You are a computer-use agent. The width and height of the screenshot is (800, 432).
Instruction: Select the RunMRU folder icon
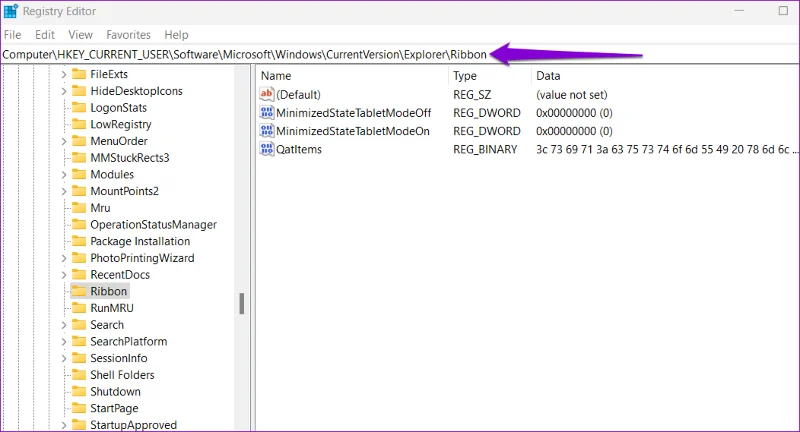point(79,308)
